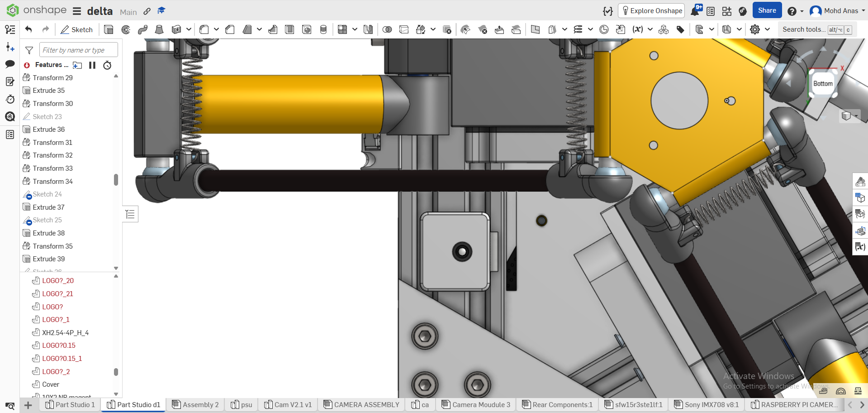Screen dimensions: 868x413
Task: Open the Mohd Anas account menu
Action: pos(837,11)
